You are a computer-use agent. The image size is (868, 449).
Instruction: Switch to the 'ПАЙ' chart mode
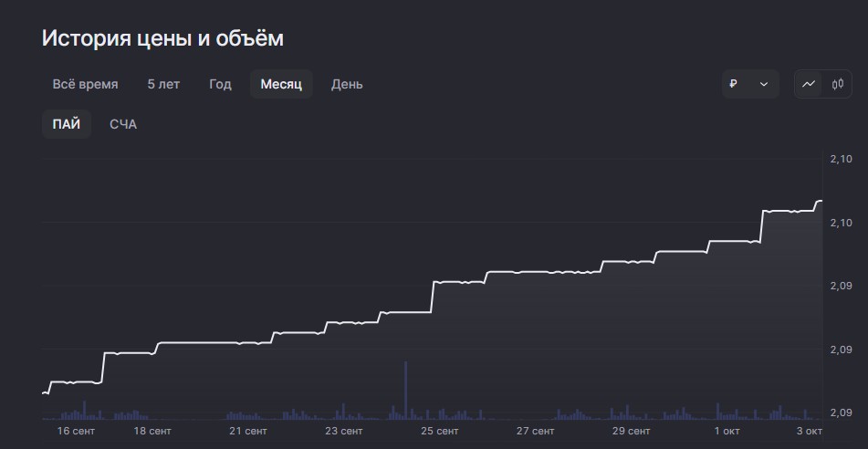tap(67, 124)
